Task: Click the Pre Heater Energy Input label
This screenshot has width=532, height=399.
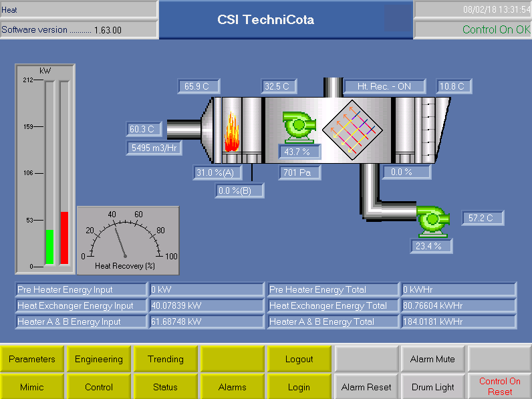Action: [82, 289]
